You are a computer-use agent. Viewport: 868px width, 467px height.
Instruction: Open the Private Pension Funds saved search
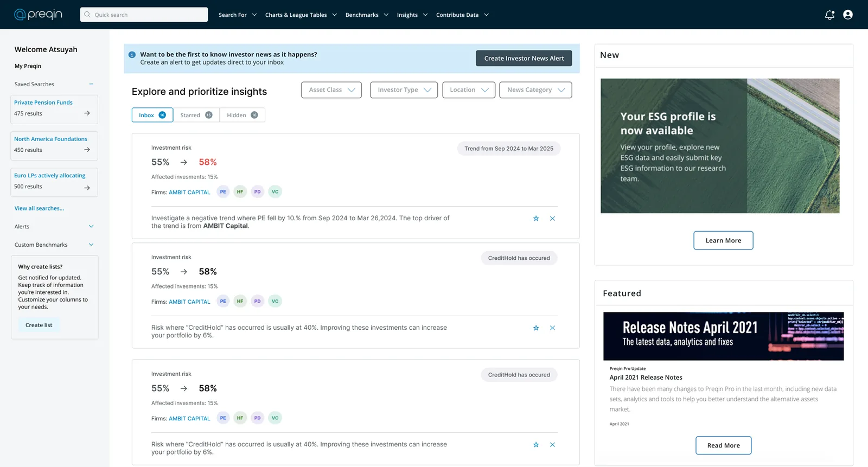(43, 103)
